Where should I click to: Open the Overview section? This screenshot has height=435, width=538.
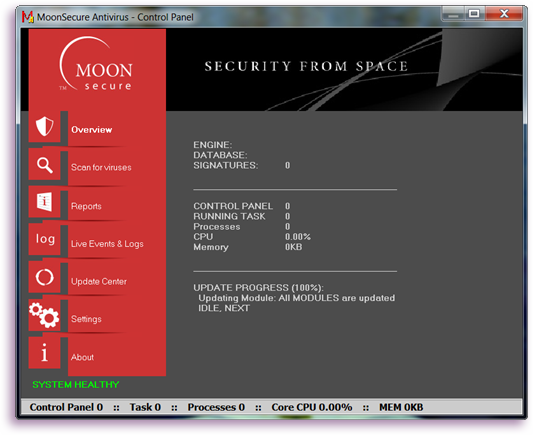[92, 130]
